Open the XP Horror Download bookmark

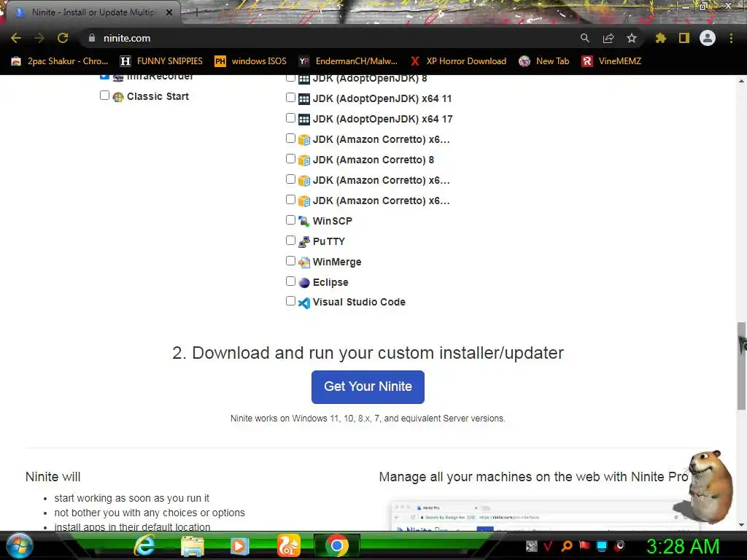pyautogui.click(x=458, y=61)
